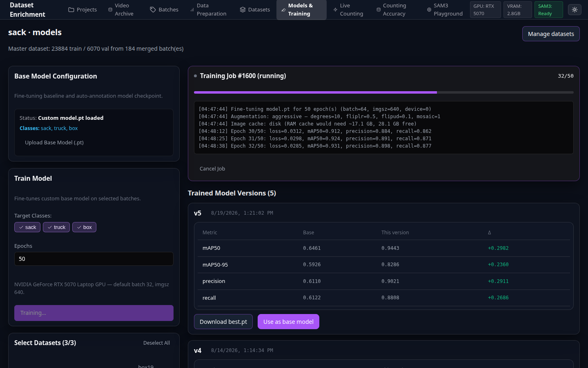Click Deselect All datasets
The height and width of the screenshot is (368, 588).
click(156, 343)
